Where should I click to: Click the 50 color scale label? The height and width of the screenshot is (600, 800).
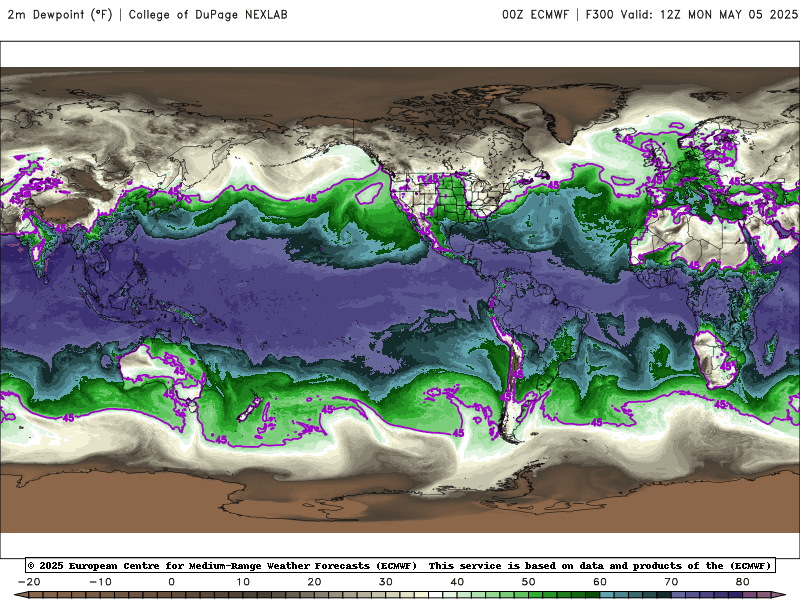click(529, 582)
